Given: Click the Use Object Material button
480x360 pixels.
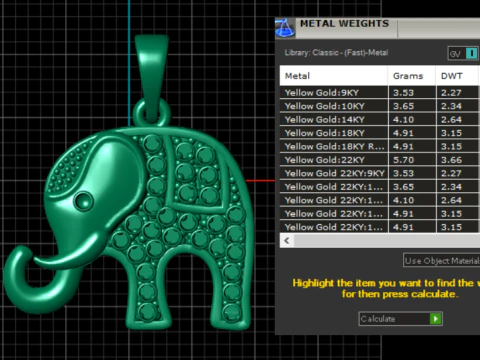Looking at the screenshot, I should (x=442, y=260).
